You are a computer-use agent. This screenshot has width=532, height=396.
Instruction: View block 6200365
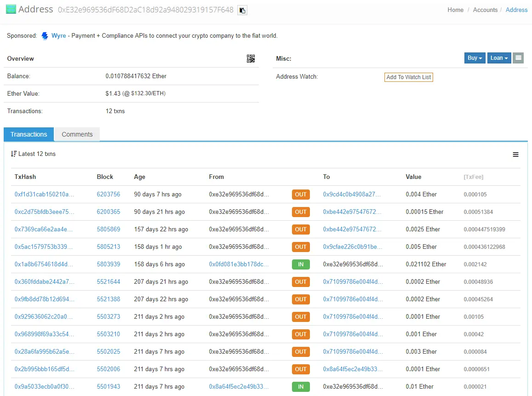[108, 212]
